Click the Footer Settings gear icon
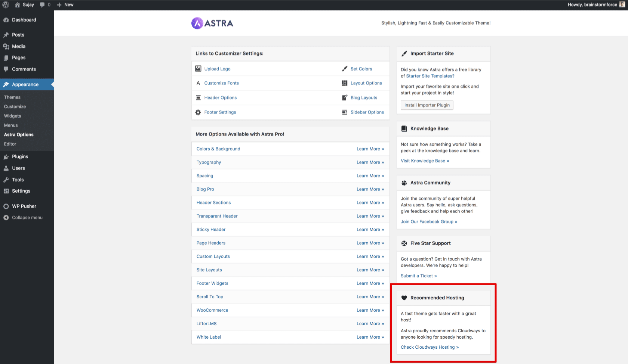The height and width of the screenshot is (364, 628). pyautogui.click(x=198, y=112)
